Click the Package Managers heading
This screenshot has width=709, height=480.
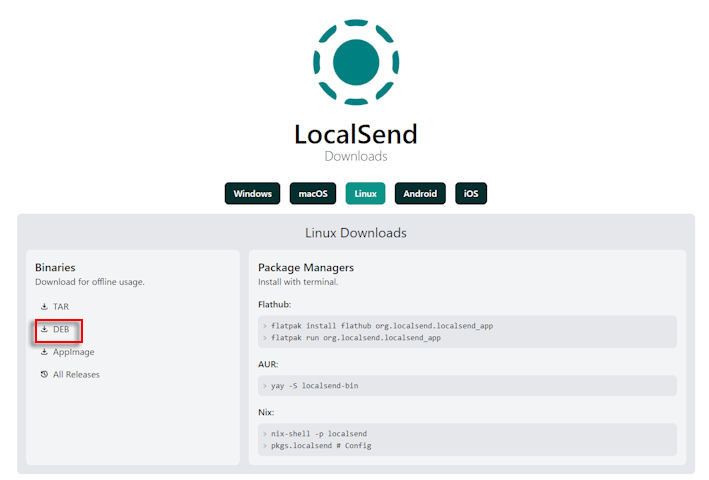(306, 268)
